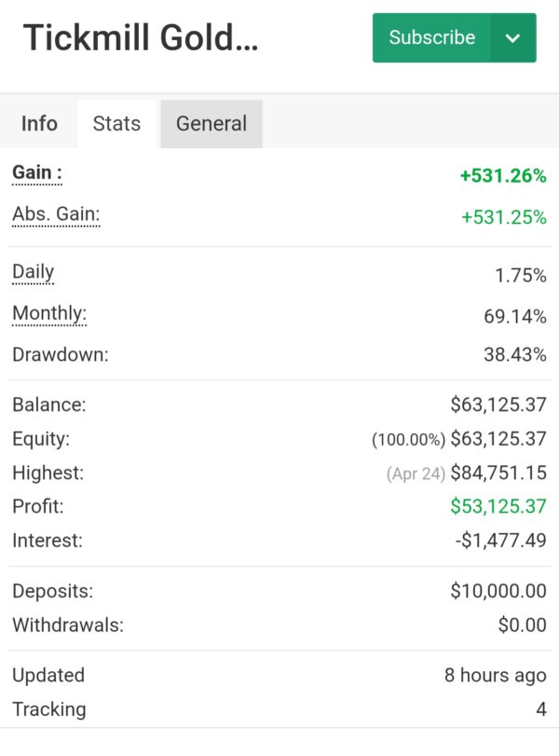
Task: Click the Abs. Gain label
Action: coord(56,214)
